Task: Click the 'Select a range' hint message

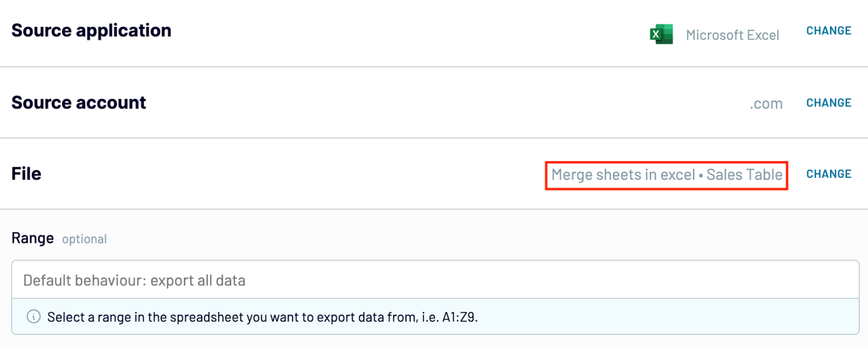Action: pos(263,317)
